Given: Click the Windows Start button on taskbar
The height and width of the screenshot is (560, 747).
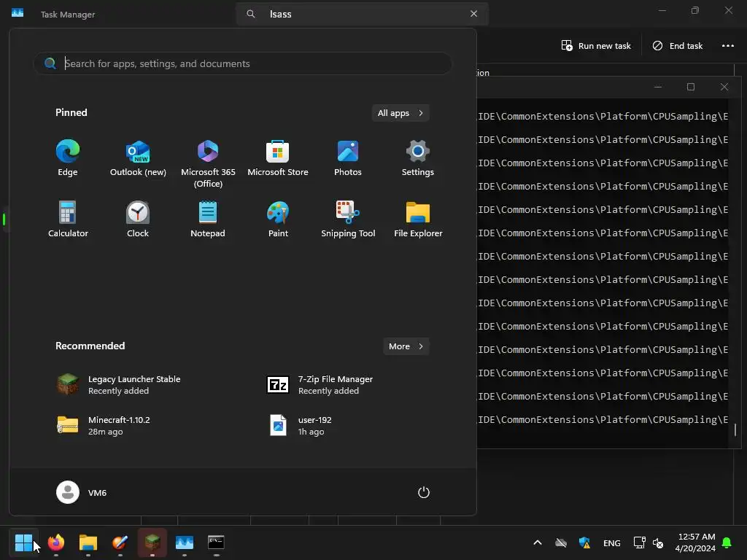Looking at the screenshot, I should click(23, 542).
